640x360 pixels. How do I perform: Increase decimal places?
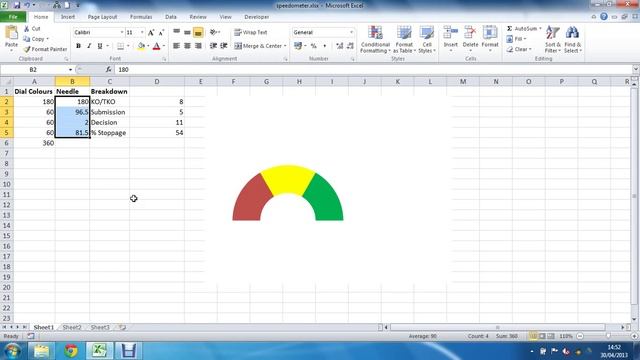click(x=340, y=46)
